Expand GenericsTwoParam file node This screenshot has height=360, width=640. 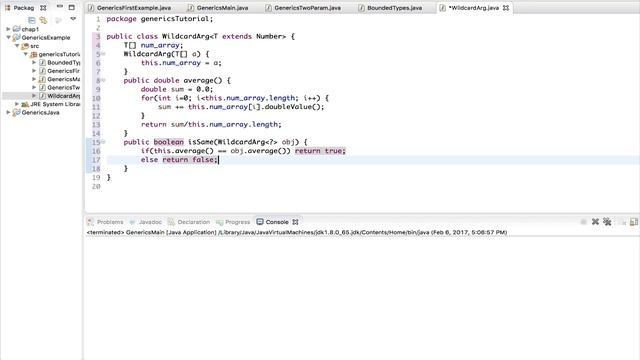coord(34,87)
